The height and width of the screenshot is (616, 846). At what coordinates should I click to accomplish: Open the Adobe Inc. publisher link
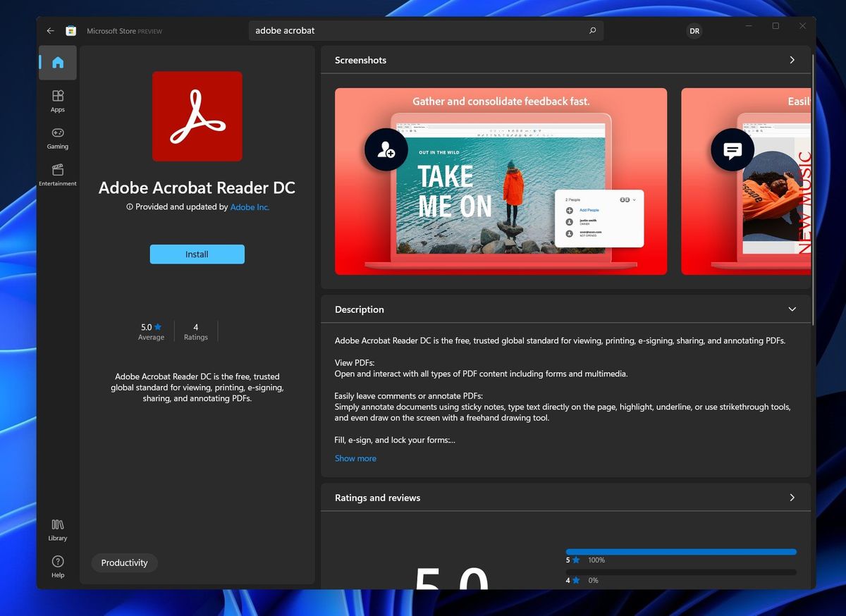250,207
